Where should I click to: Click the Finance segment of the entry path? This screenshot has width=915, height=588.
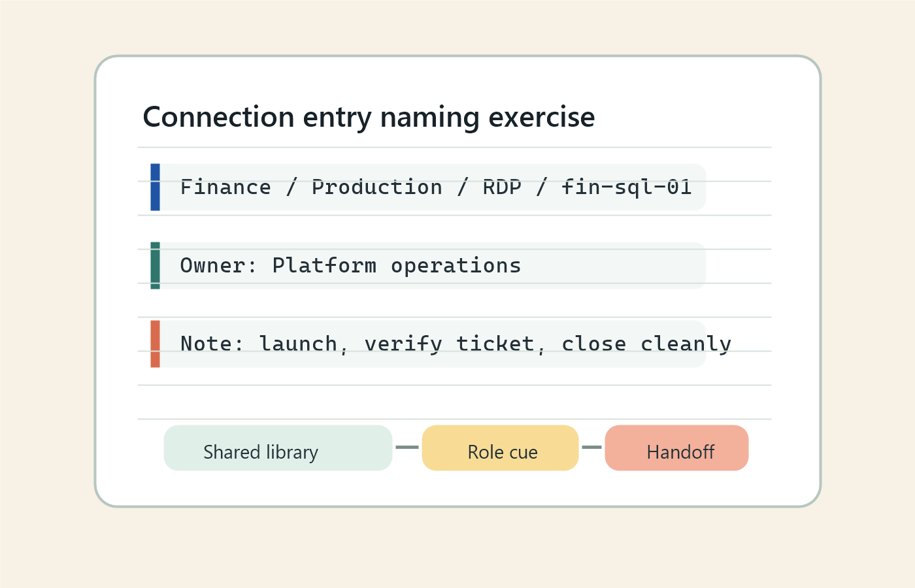pyautogui.click(x=225, y=188)
